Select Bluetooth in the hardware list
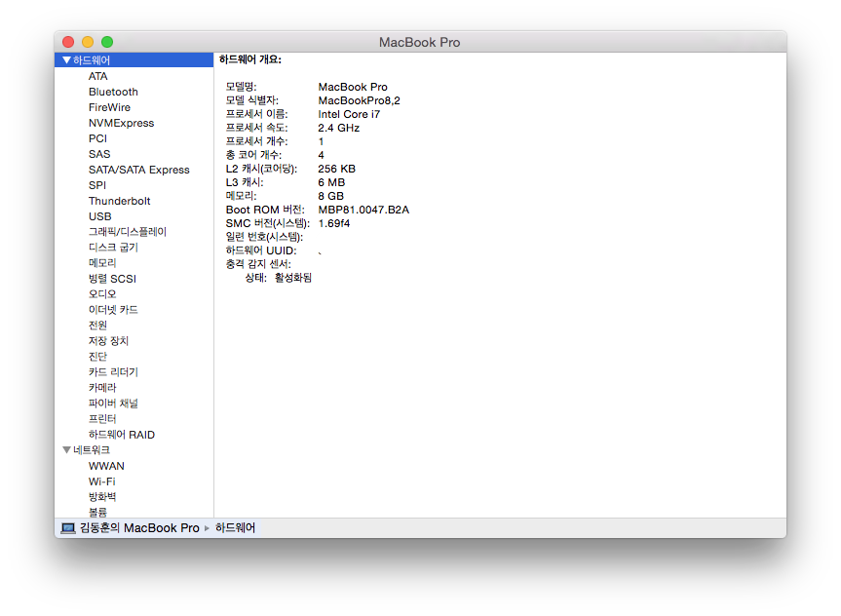Screen dimensions: 841x616 pos(113,92)
